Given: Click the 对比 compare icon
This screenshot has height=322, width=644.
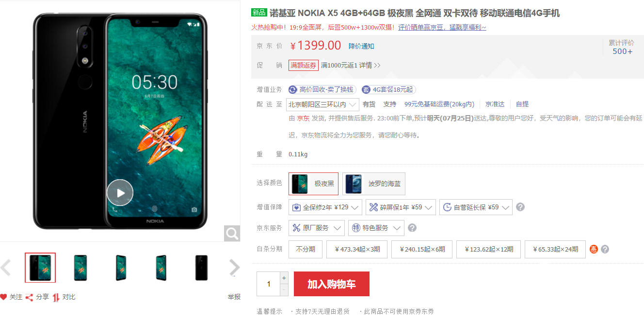Looking at the screenshot, I should click(x=56, y=297).
